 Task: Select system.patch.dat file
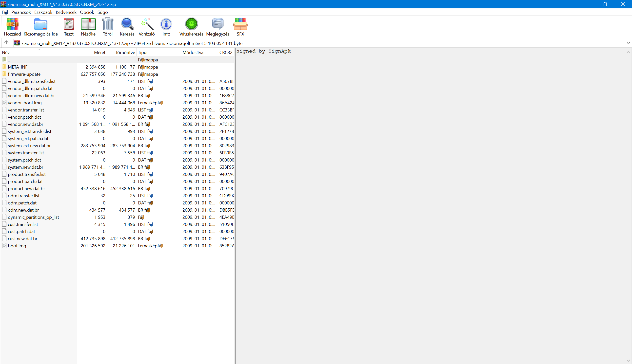[24, 160]
